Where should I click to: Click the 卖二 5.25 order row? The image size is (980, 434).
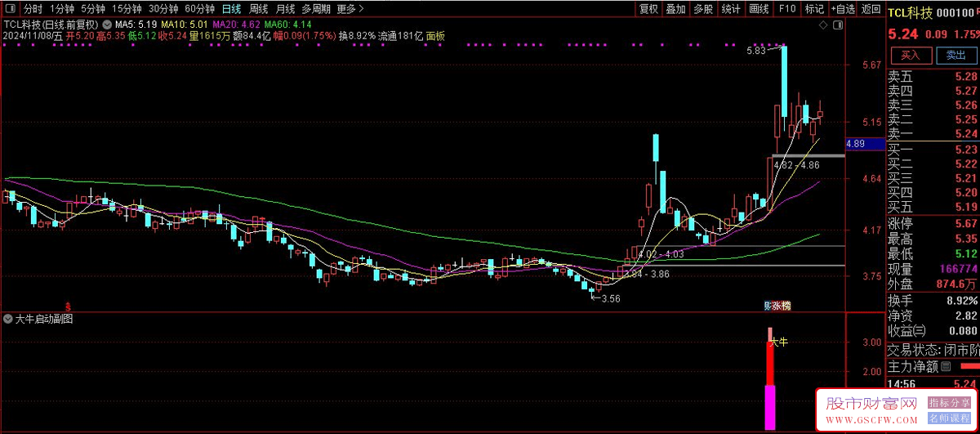(933, 119)
